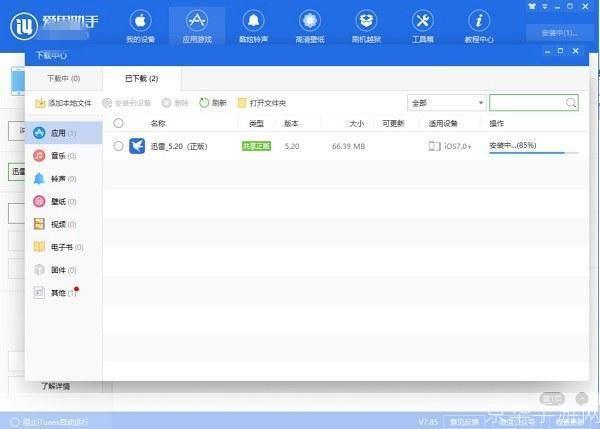Click Learn Details (了解详情) link in main window
The width and height of the screenshot is (600, 429).
coord(56,386)
